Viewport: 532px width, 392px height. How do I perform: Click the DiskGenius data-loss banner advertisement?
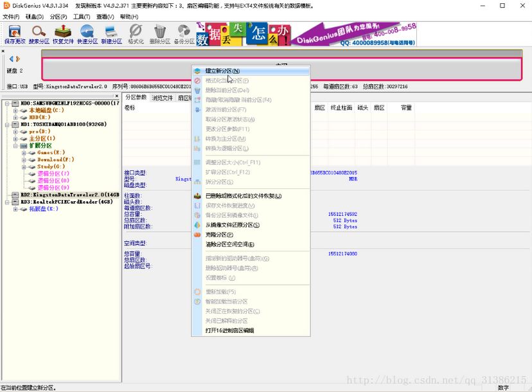(306, 34)
